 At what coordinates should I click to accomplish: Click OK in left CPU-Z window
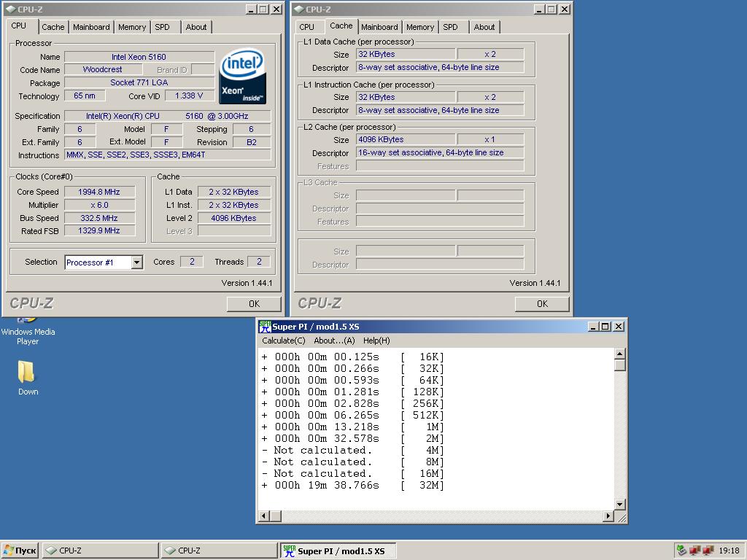click(x=254, y=304)
